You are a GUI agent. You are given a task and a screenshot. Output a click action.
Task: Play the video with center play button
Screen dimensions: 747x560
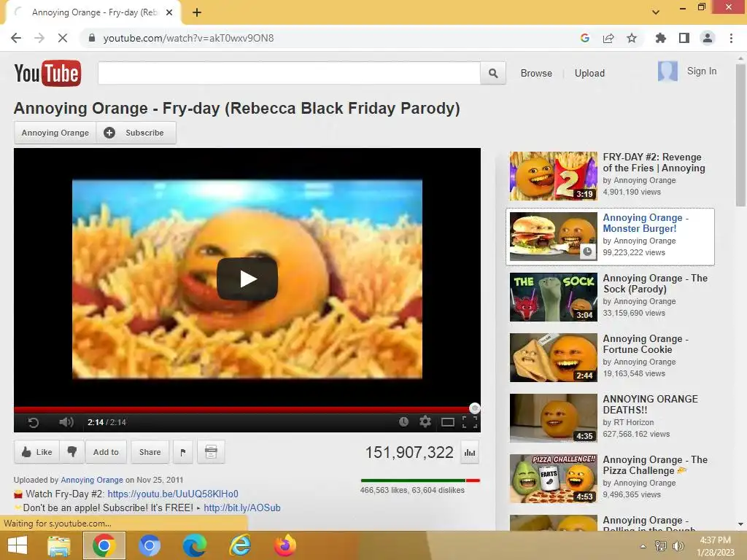tap(247, 279)
